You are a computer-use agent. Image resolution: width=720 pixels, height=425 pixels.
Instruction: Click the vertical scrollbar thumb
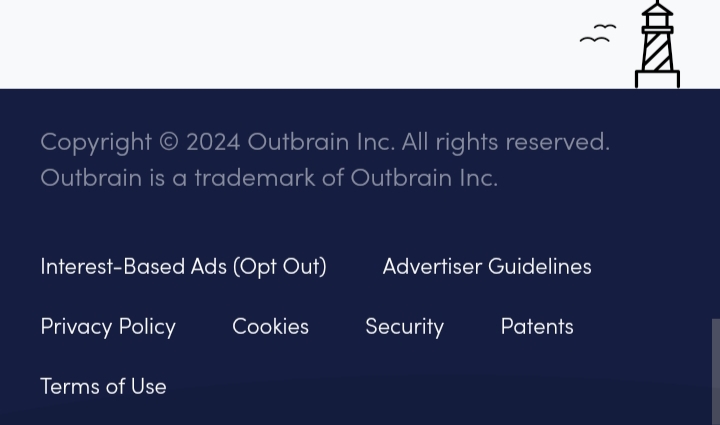[716, 372]
